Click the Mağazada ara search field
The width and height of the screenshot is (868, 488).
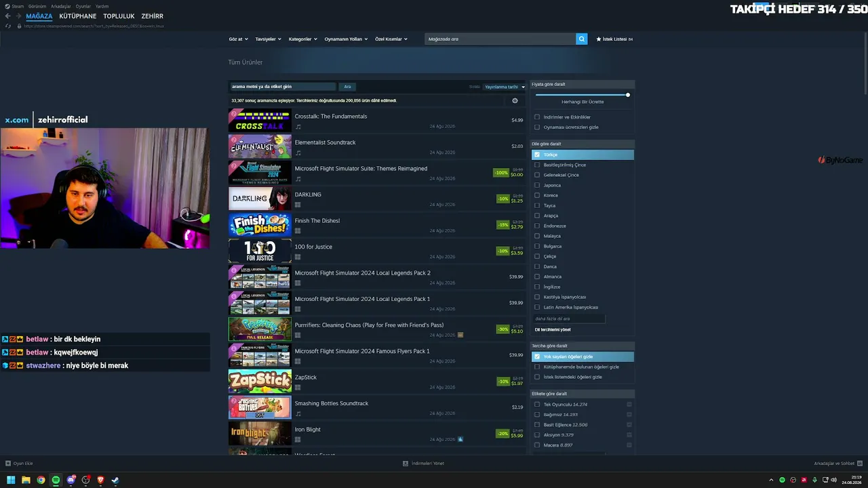tap(500, 39)
